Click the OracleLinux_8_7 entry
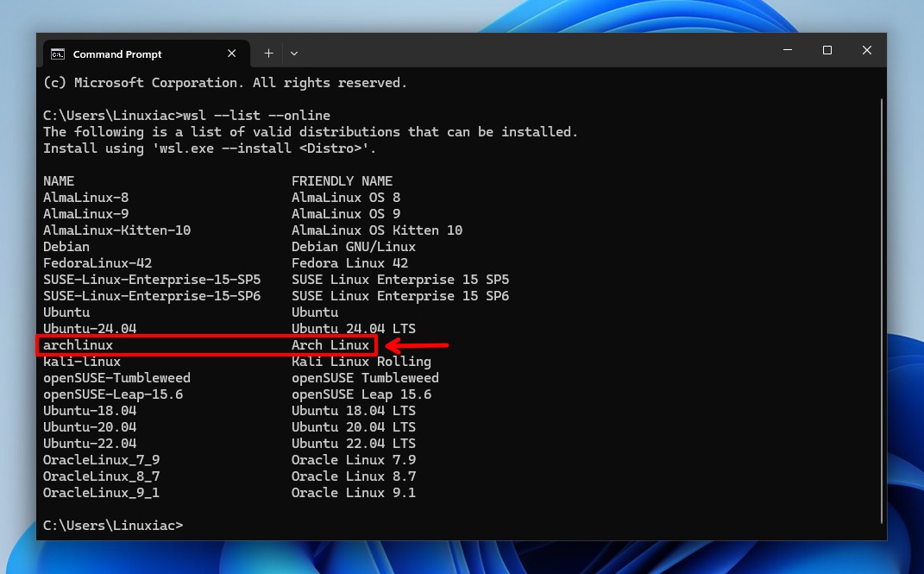Image resolution: width=924 pixels, height=574 pixels. (x=101, y=476)
